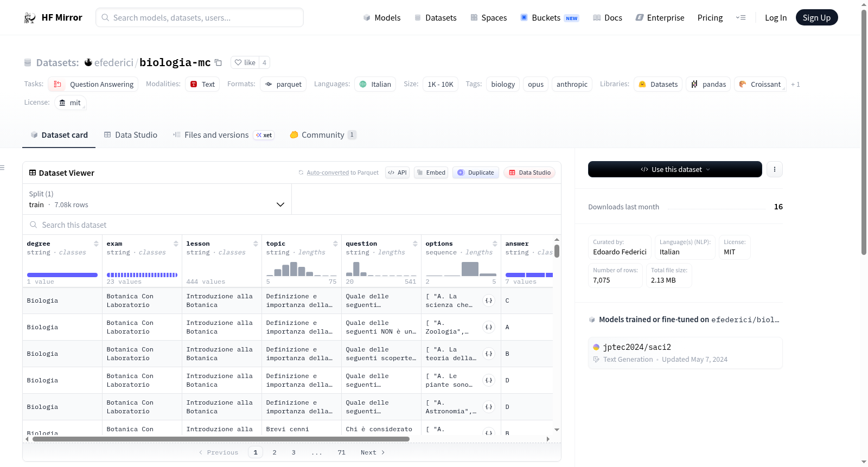The image size is (868, 467).
Task: Sort by question column sort icon
Action: pos(415,244)
